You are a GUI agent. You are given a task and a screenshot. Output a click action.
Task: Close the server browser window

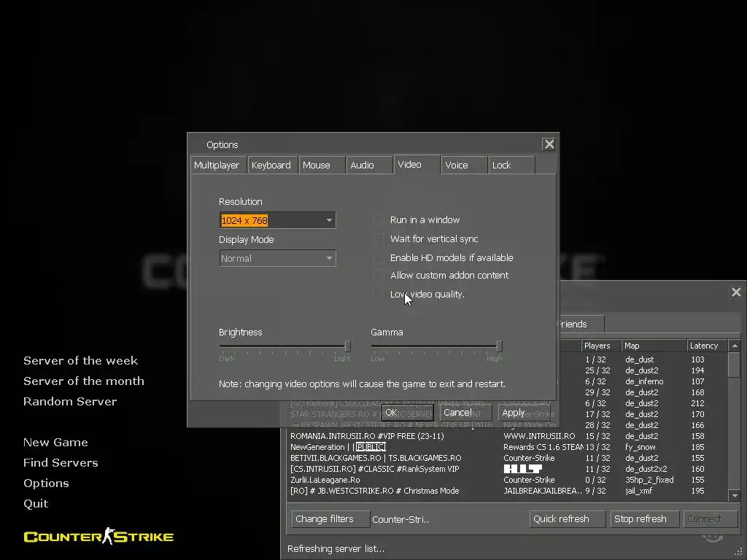(736, 292)
